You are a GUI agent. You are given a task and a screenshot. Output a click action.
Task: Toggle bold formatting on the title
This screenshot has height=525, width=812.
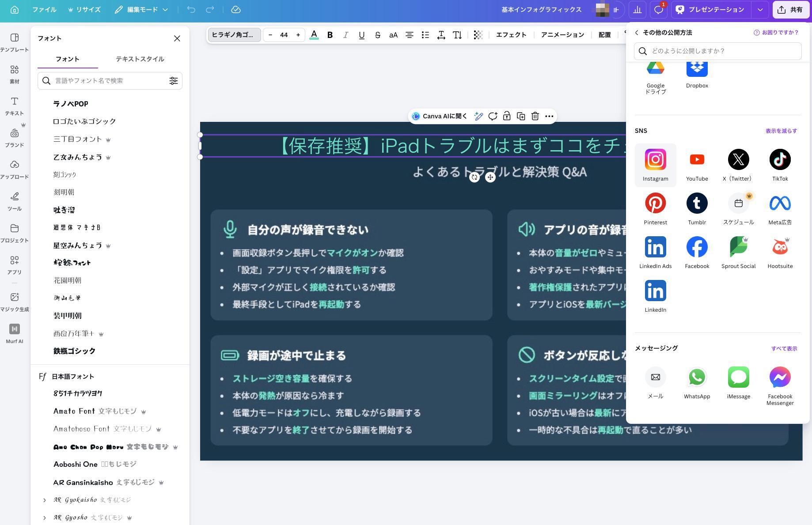coord(330,35)
